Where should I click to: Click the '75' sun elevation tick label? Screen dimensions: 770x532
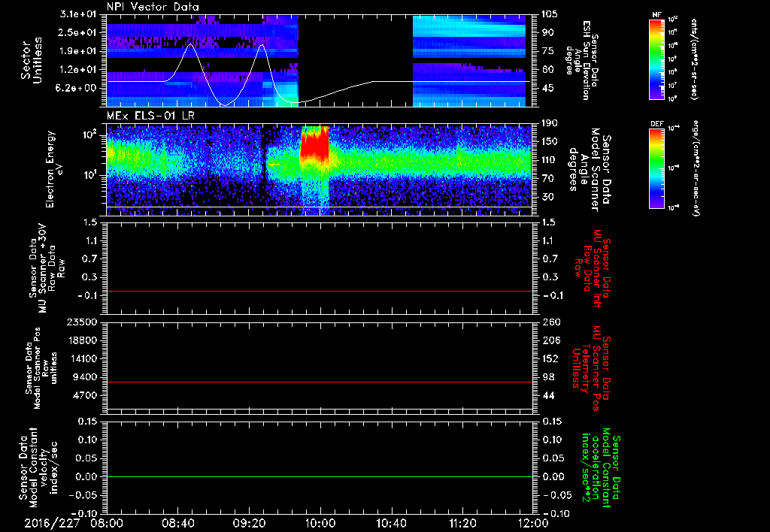point(547,51)
